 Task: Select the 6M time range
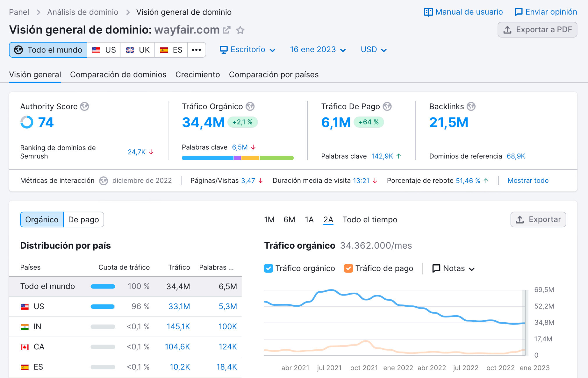(x=289, y=219)
